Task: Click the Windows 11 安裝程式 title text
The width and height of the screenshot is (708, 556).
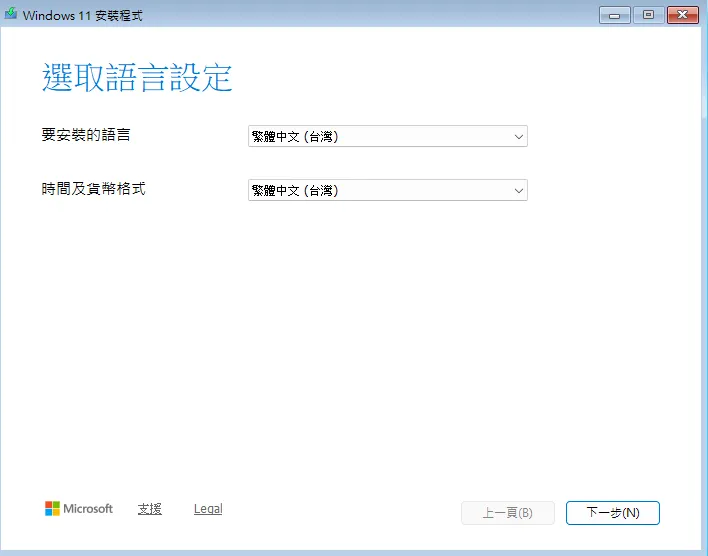Action: [83, 15]
